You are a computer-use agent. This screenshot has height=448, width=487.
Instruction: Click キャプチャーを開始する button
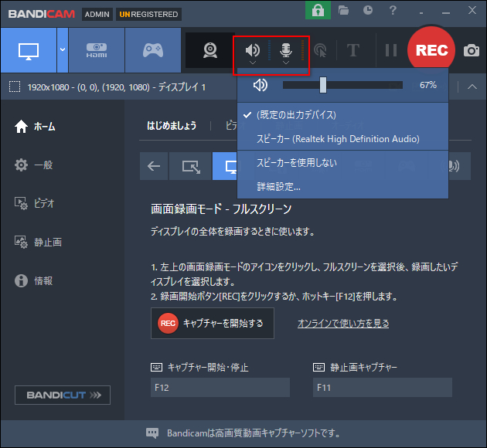(x=213, y=324)
